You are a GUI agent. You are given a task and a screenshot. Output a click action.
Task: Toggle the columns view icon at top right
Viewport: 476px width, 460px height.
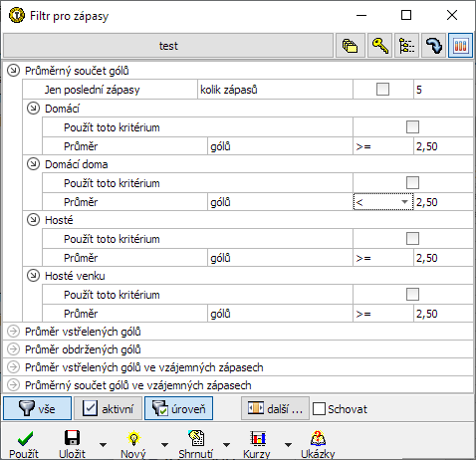click(x=460, y=46)
